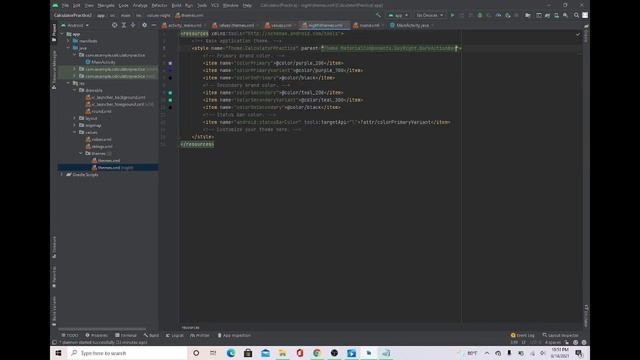Screen dimensions: 640x360
Task: Open the Project tool window stripe
Action: (54, 33)
